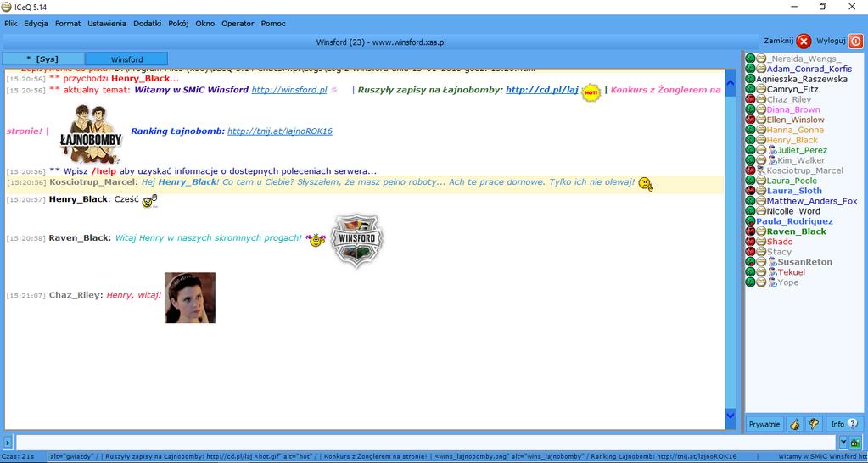Click the chat scrollbar down arrow
This screenshot has height=463, width=868.
click(x=730, y=415)
